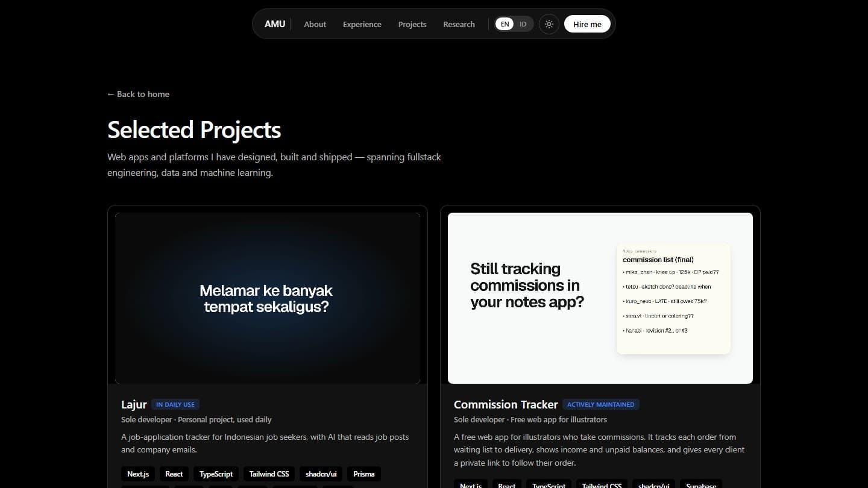Click the Hire me button

(x=587, y=24)
